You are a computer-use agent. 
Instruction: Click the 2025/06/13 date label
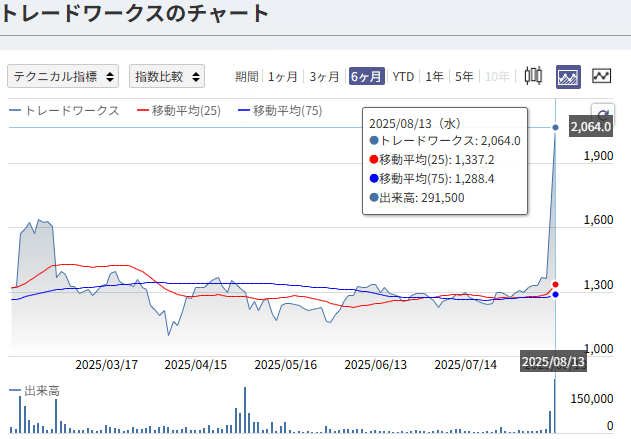(x=375, y=365)
